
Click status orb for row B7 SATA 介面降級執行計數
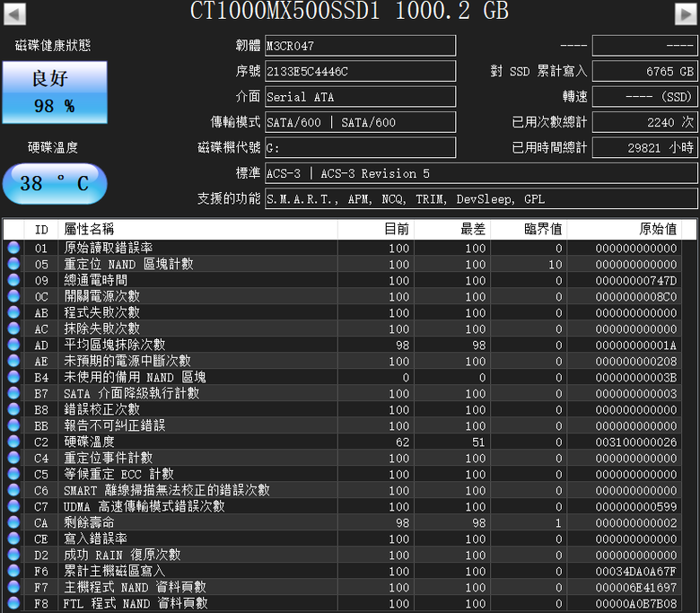[x=13, y=392]
